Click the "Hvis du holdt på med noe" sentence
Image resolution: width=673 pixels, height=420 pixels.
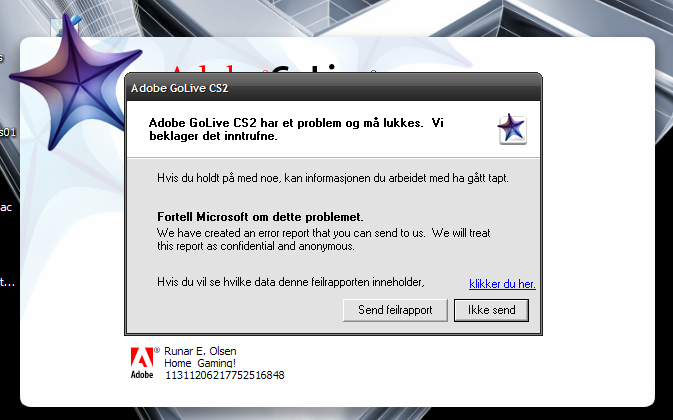333,178
